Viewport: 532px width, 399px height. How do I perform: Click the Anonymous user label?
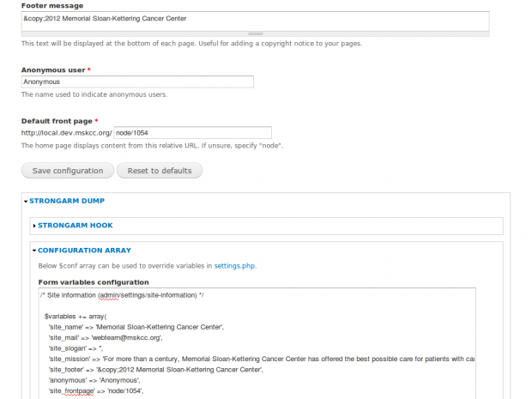tap(53, 70)
